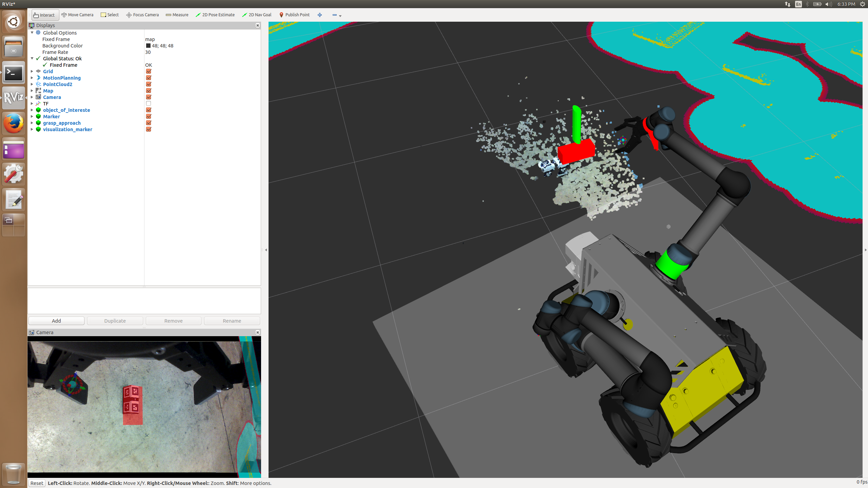Click the Add display button
868x488 pixels.
56,321
